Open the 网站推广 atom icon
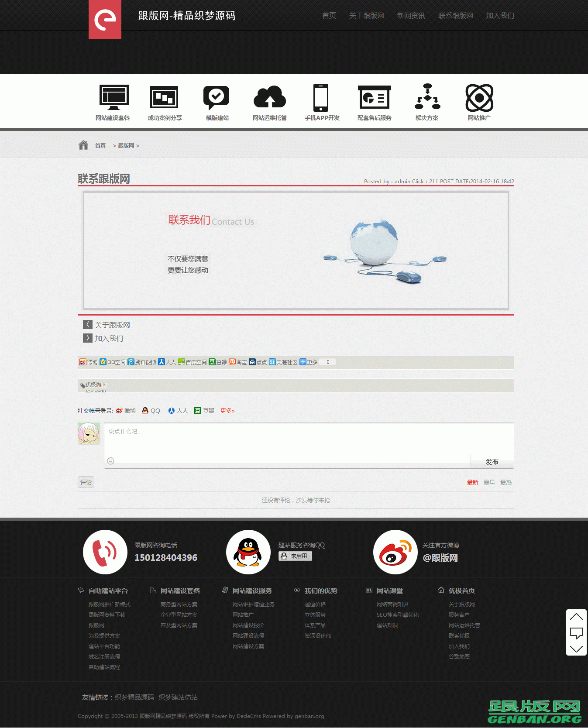588x728 pixels. coord(479,98)
